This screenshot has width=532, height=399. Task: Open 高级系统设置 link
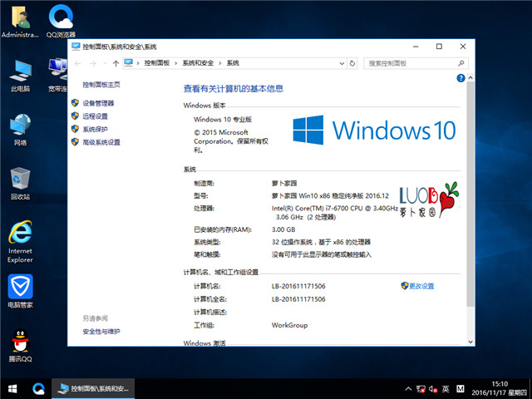tap(101, 142)
